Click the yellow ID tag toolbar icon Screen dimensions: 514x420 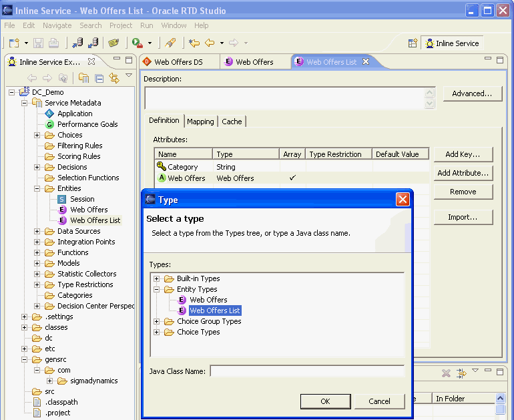click(x=113, y=43)
